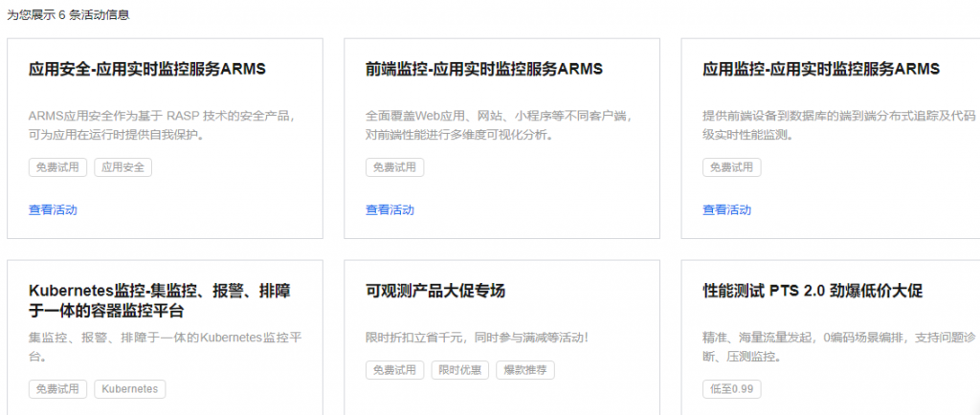Select the 爆款推荐 tag

(525, 370)
